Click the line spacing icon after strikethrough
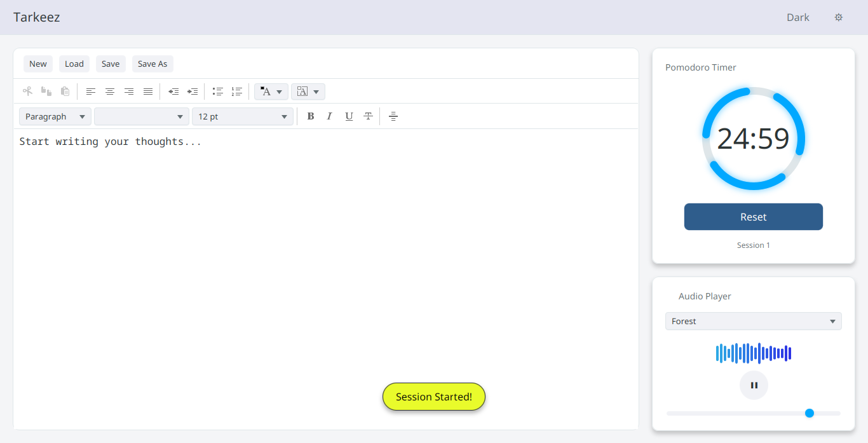The width and height of the screenshot is (868, 443). point(393,116)
